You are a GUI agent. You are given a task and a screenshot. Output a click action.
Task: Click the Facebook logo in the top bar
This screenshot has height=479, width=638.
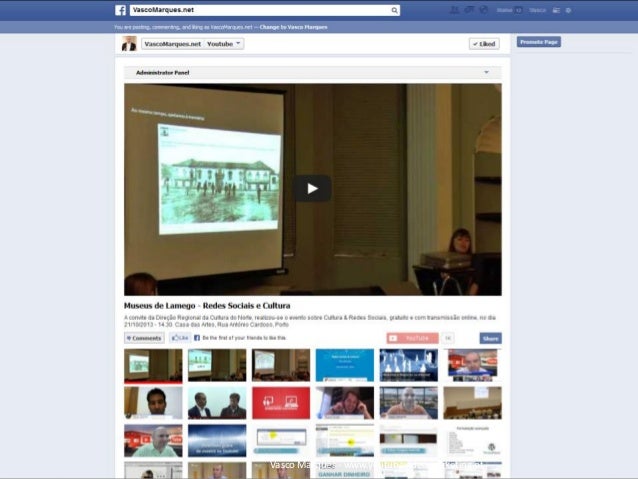tap(120, 10)
